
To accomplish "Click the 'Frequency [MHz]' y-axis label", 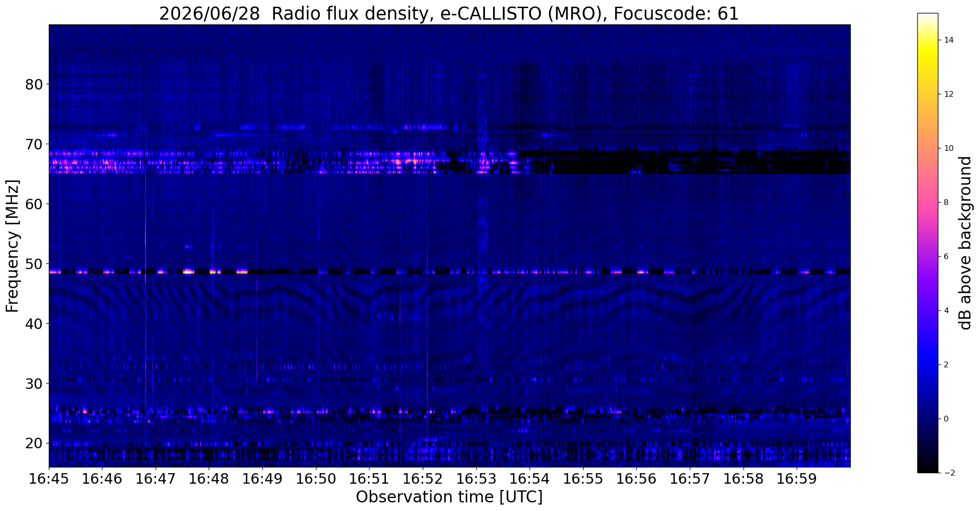I will point(12,246).
